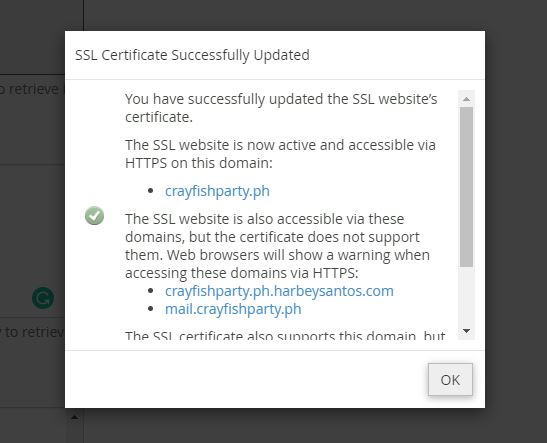Open the mail.crayfishparty.ph link
Screen dimensions: 547x443
pos(233,309)
